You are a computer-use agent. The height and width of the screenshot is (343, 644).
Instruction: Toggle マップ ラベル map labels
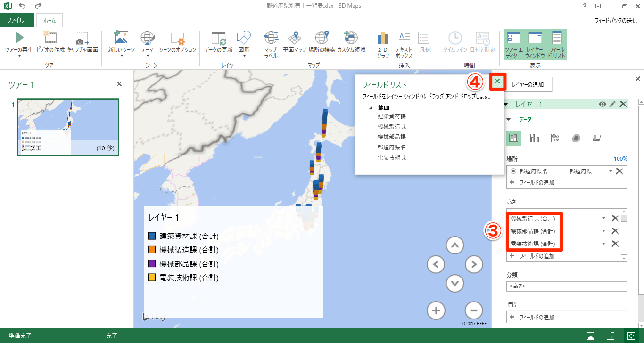coord(271,45)
